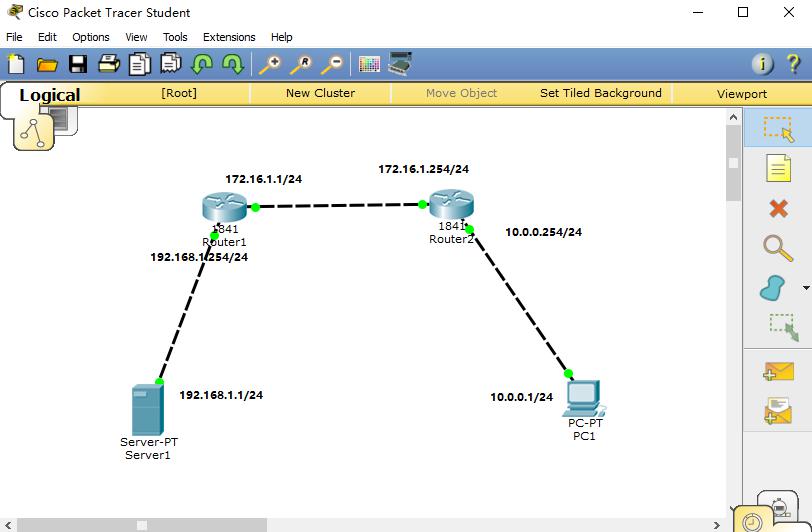Open the Simulation mode stopwatch tab
Image resolution: width=812 pixels, height=532 pixels.
780,507
